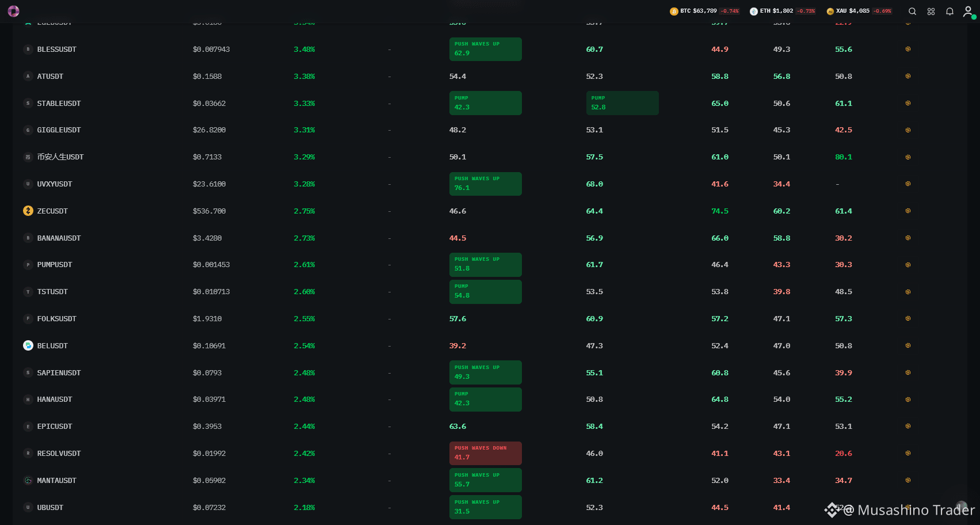Open the ATUSDT symbol
Screen dimensions: 980x525
click(x=50, y=77)
